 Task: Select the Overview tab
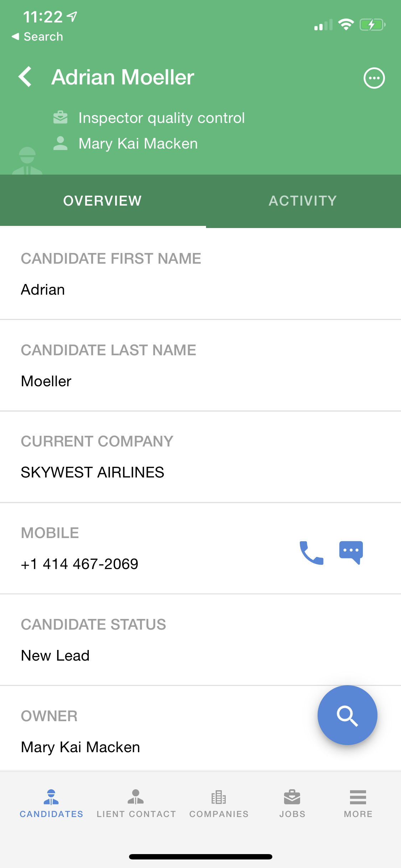coord(103,201)
